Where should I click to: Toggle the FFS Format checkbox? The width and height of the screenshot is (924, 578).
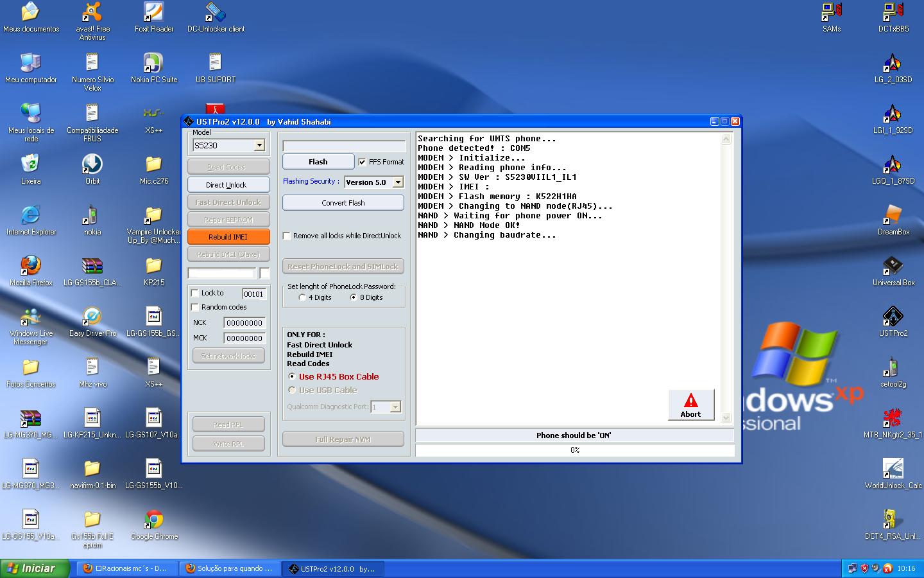tap(363, 162)
